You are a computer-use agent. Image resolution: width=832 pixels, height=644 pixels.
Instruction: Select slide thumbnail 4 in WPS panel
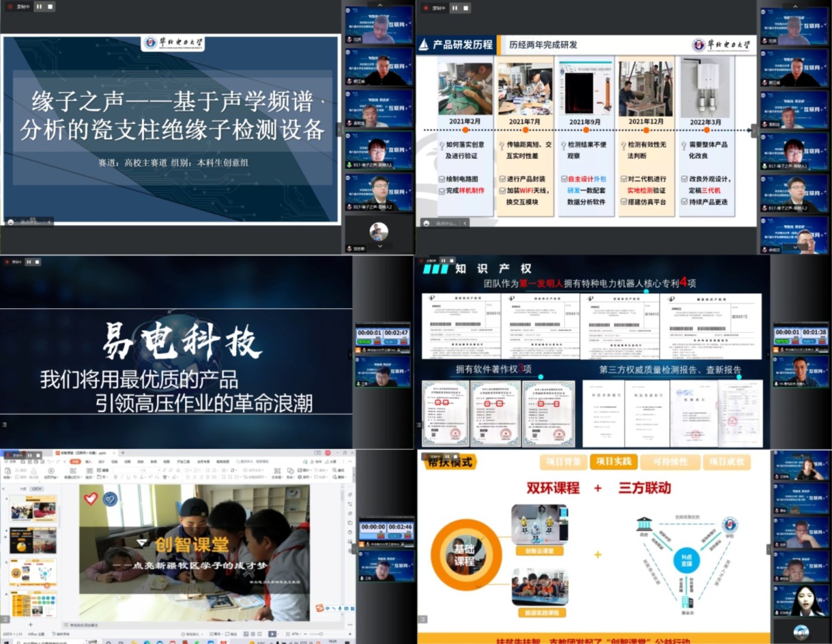pos(33,540)
